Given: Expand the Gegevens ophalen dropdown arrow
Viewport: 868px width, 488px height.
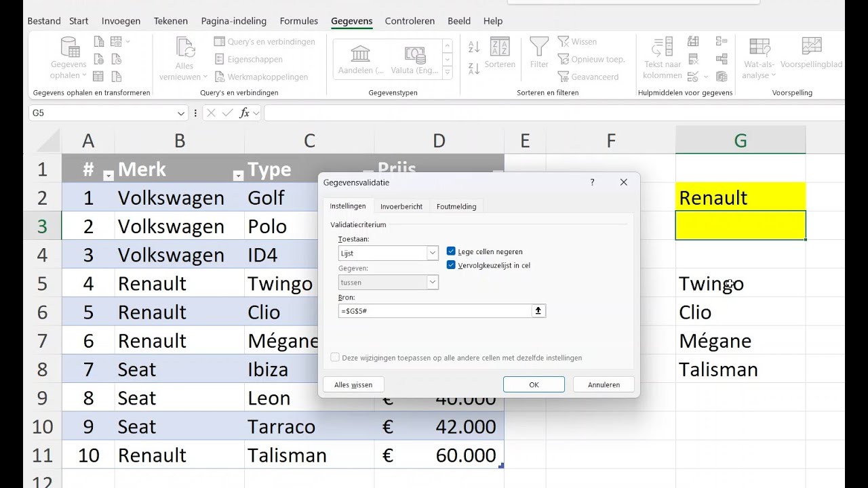Looking at the screenshot, I should pyautogui.click(x=84, y=76).
